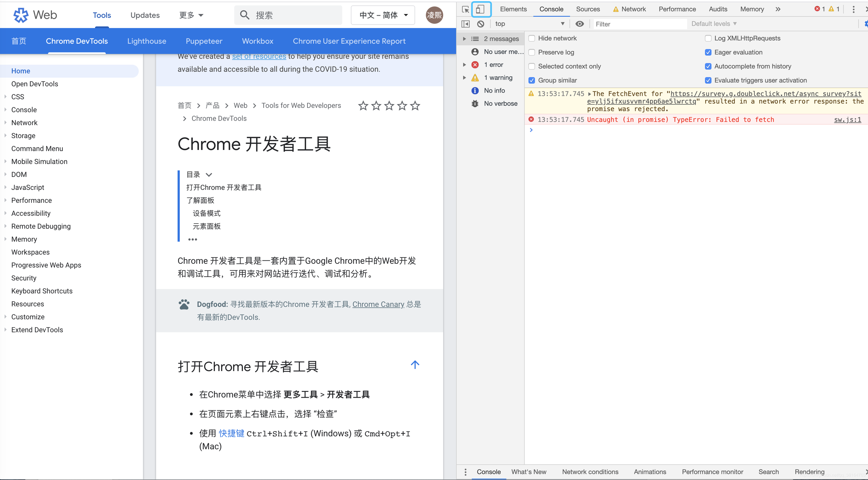Open Network conditions drawer tab
This screenshot has width=868, height=480.
(590, 472)
